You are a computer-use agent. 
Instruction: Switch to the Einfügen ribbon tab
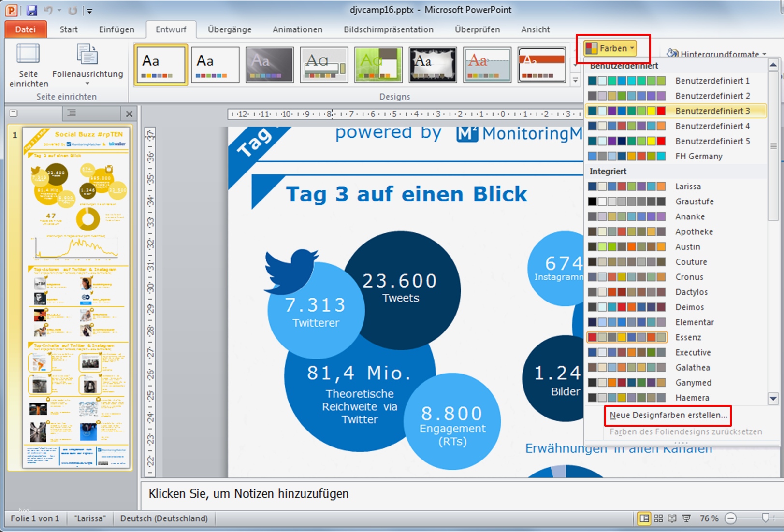click(x=116, y=29)
